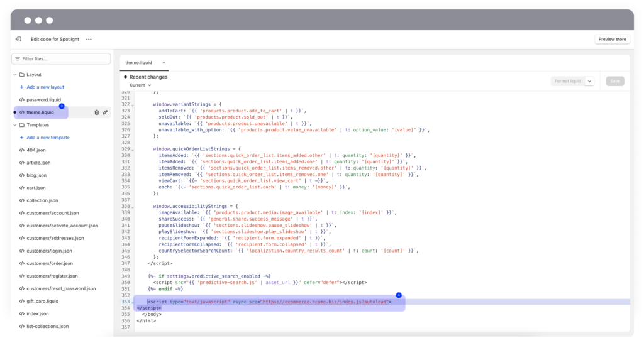Screen dimensions: 644x338
Task: Switch to the theme.liquid editor tab
Action: 138,63
